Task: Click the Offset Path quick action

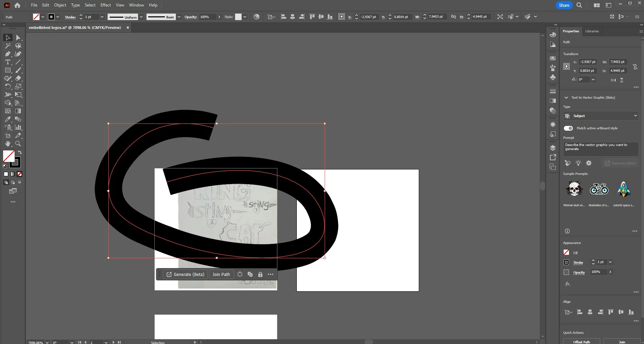Action: point(582,341)
